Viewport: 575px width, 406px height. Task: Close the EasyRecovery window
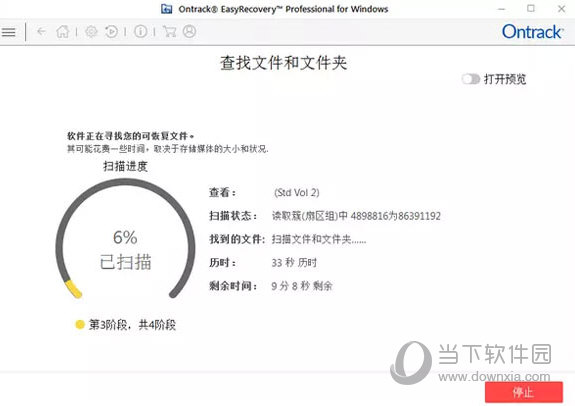point(561,8)
